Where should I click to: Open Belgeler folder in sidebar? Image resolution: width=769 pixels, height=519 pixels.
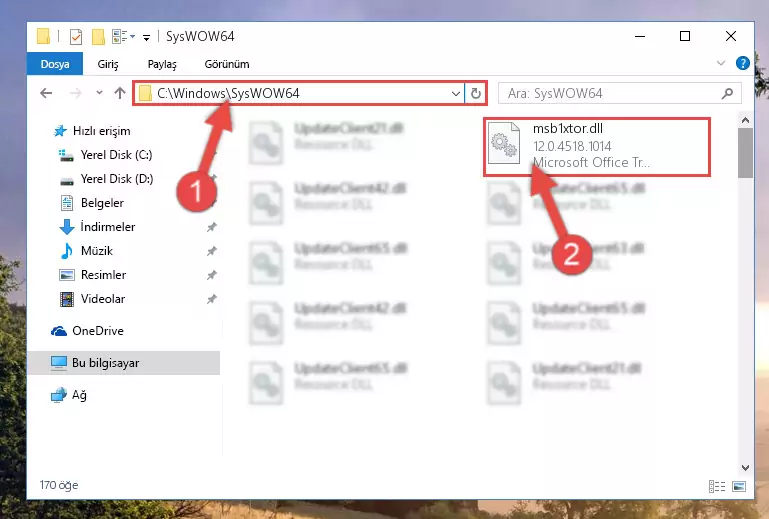[x=92, y=203]
